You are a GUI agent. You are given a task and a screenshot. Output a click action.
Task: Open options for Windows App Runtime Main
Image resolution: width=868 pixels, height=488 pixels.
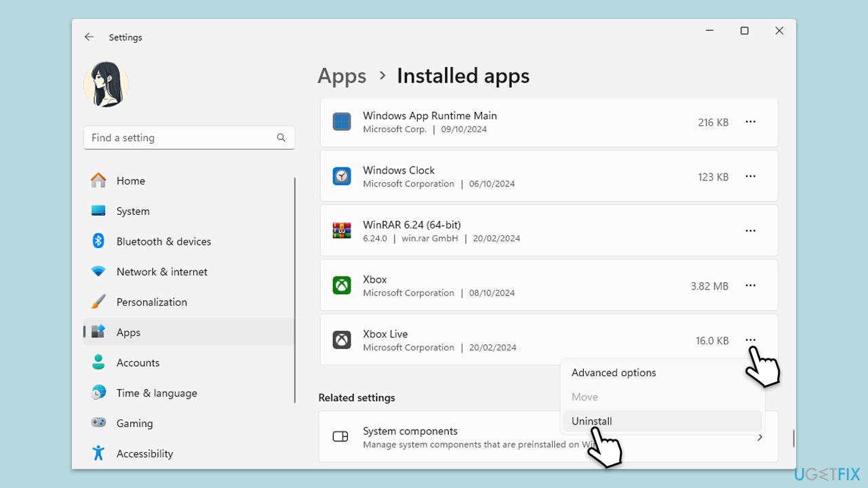(751, 122)
